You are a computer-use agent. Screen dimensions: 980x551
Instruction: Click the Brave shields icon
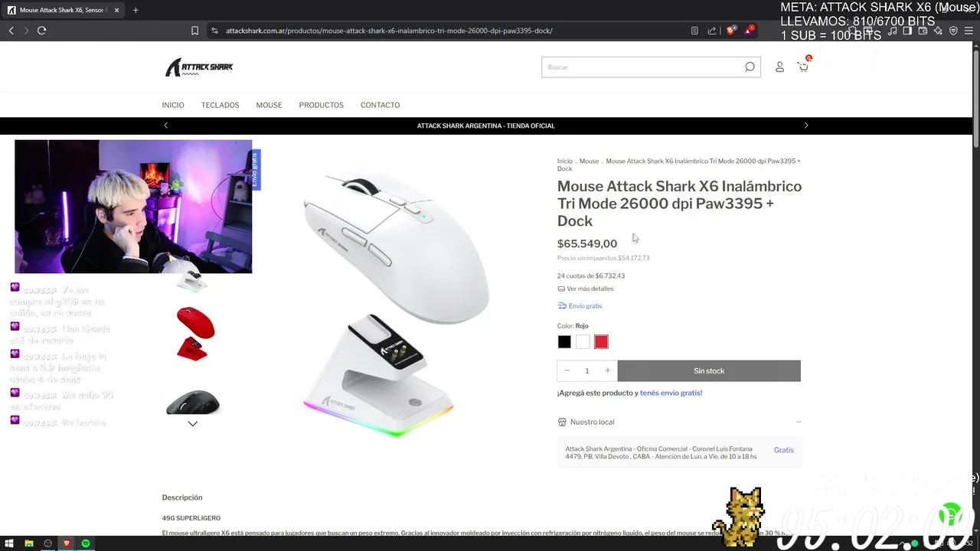click(730, 31)
